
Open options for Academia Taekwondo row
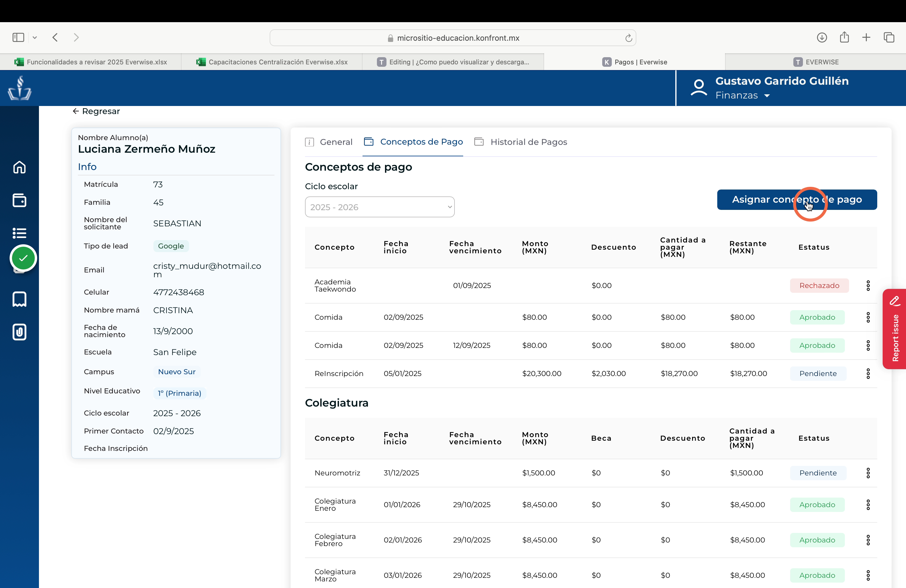(868, 286)
